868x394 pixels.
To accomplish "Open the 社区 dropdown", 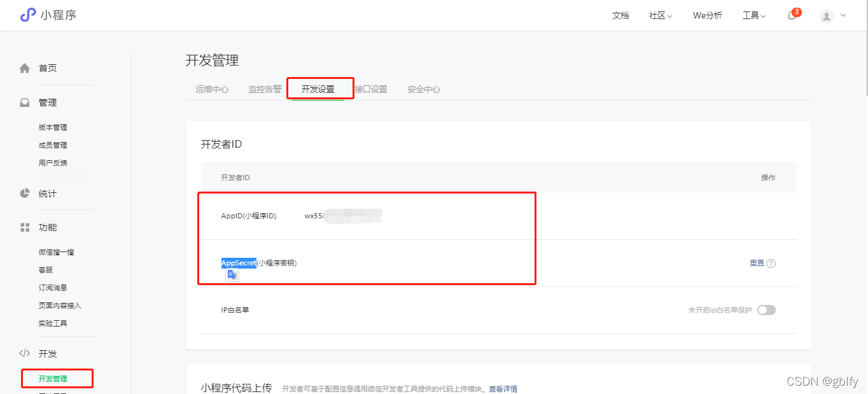I will [659, 15].
